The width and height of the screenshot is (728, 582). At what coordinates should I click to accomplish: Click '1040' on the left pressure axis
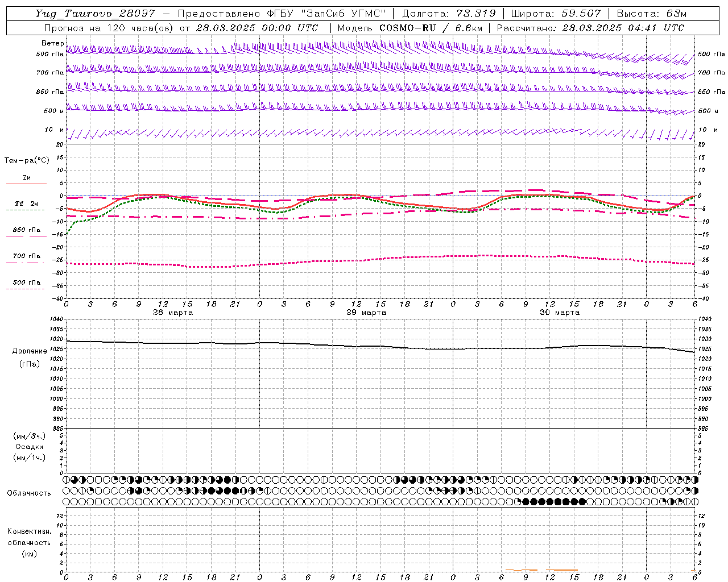point(55,319)
